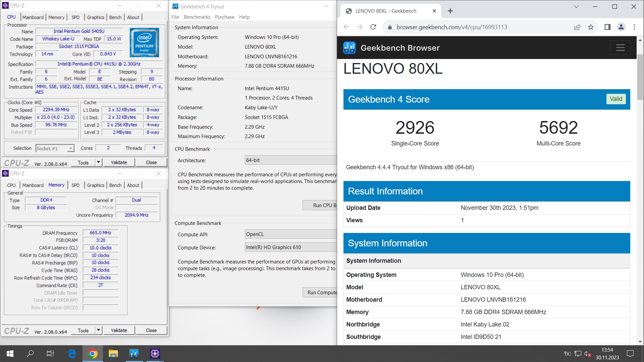
Task: Click the Chrome page vertical scrollbar
Action: point(640,77)
